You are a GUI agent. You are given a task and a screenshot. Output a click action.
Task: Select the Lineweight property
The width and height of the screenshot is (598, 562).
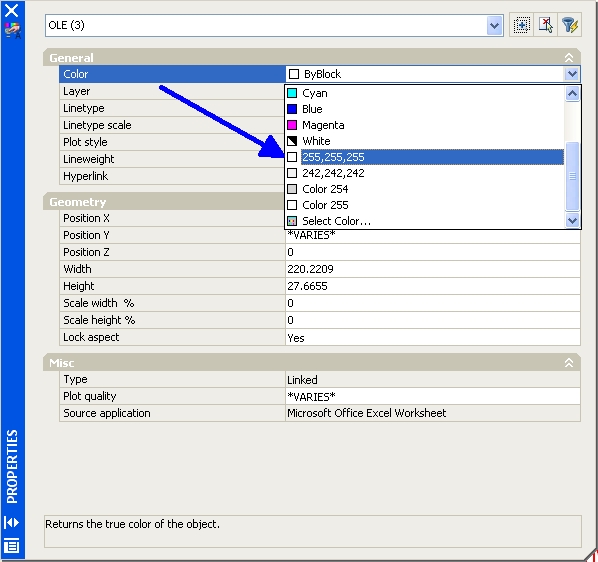pos(172,159)
